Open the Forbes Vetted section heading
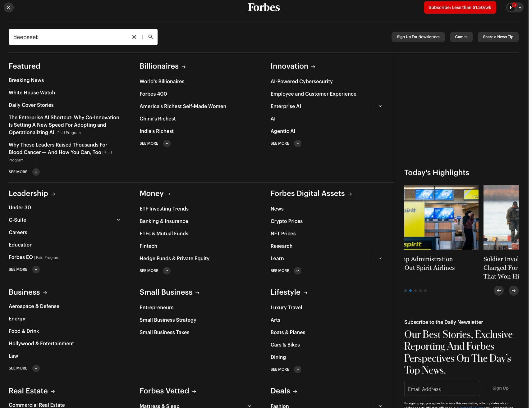 click(168, 391)
